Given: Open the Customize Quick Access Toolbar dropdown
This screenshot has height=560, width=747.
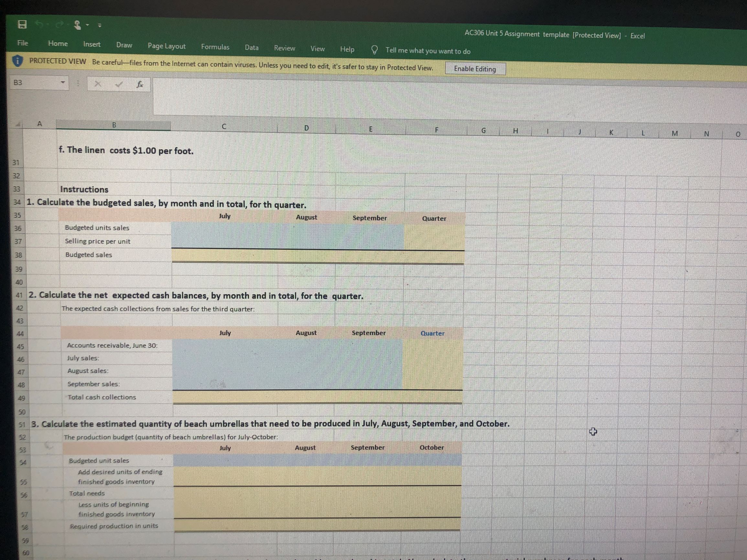Looking at the screenshot, I should [x=87, y=24].
